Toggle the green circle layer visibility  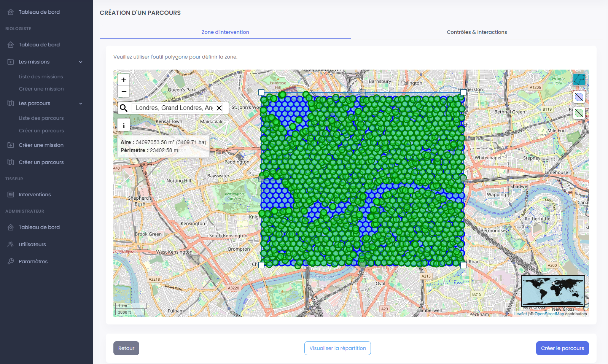click(579, 113)
